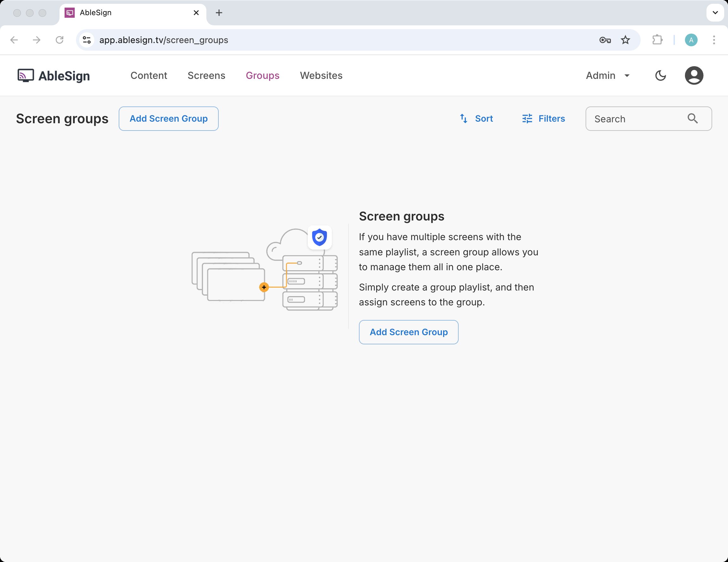Click the browser back navigation arrow
Viewport: 728px width, 562px height.
(14, 40)
